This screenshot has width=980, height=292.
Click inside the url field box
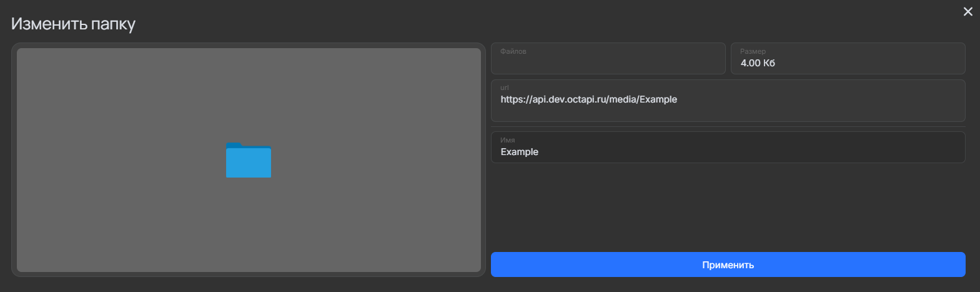(x=728, y=110)
